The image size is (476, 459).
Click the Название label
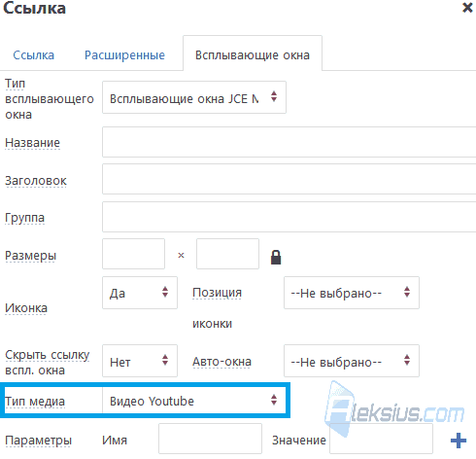32,143
